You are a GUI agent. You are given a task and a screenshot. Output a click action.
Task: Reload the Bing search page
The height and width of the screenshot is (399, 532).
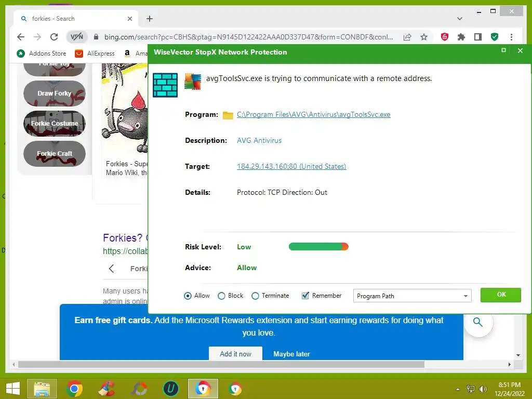[x=54, y=37]
